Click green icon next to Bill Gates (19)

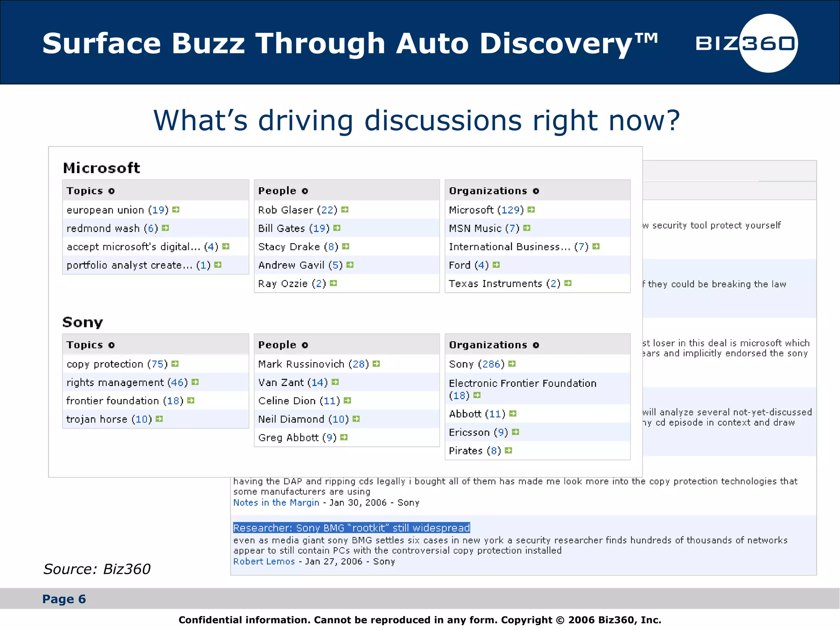pos(337,228)
